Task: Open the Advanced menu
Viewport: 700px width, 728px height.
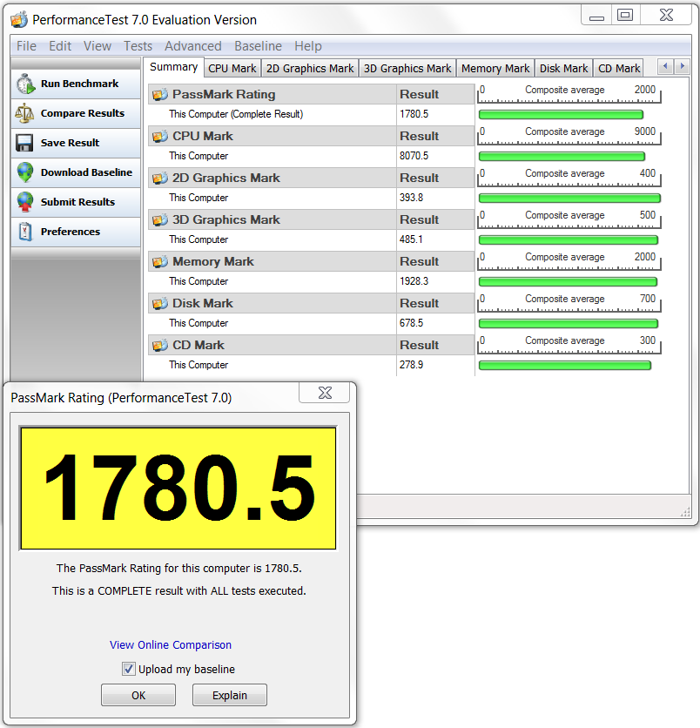Action: (193, 46)
